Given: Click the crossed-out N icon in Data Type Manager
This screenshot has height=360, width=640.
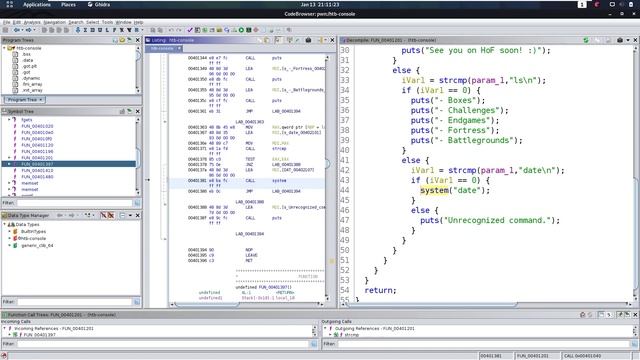Looking at the screenshot, I should (111, 215).
